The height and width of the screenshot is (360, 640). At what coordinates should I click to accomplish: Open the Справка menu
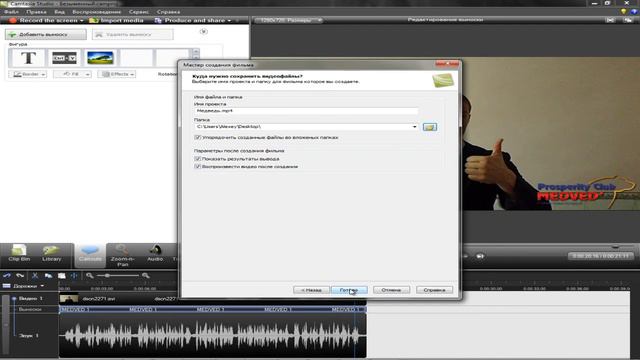168,12
